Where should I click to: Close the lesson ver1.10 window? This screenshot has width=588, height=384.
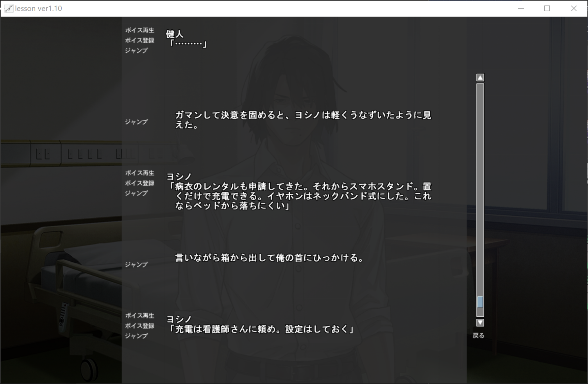(574, 9)
